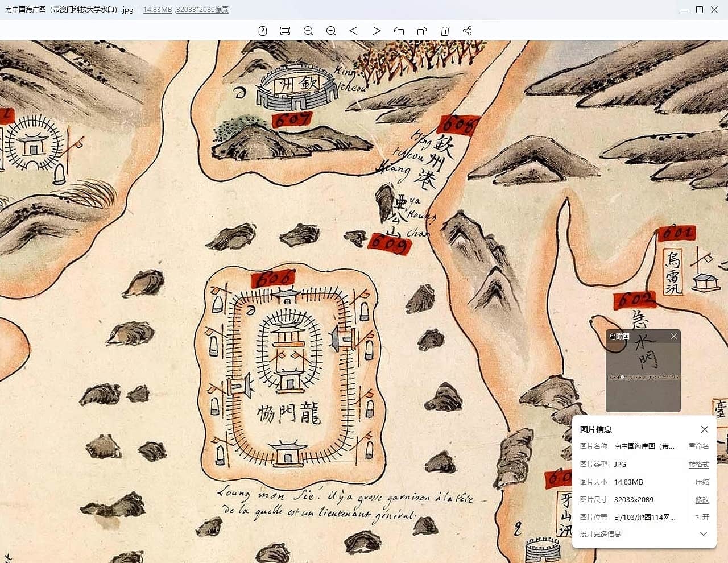Click the 重命名 link
The image size is (728, 563).
click(699, 446)
